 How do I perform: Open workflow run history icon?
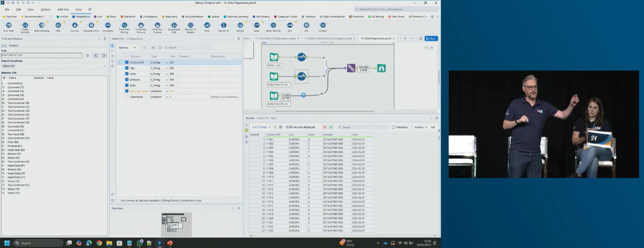tap(421, 39)
